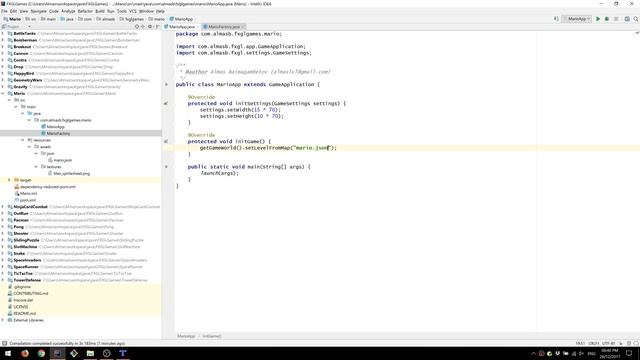Image resolution: width=640 pixels, height=360 pixels.
Task: Hide the Project tool window with the hide icon
Action: tap(158, 27)
